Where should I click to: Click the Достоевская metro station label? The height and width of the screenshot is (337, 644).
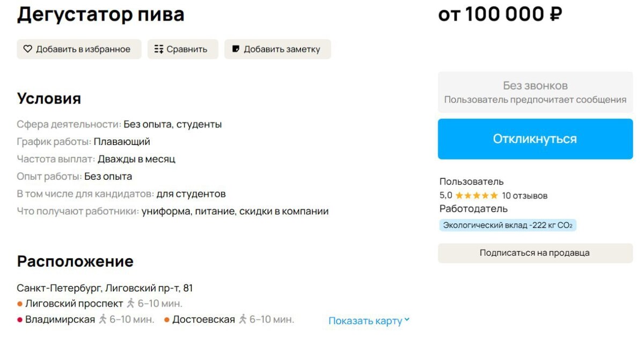[203, 319]
